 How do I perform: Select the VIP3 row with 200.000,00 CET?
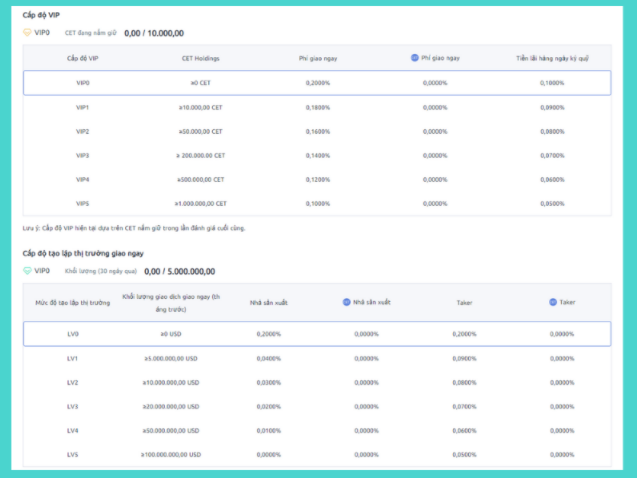click(317, 155)
